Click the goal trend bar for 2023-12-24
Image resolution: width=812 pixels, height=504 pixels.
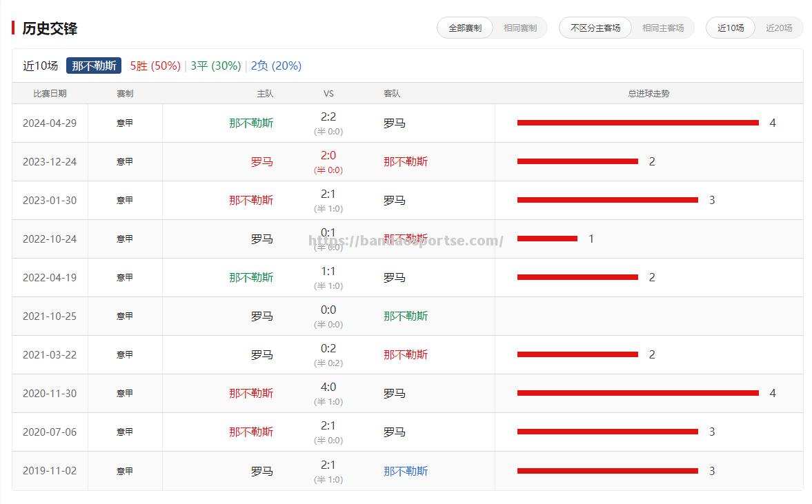point(577,161)
